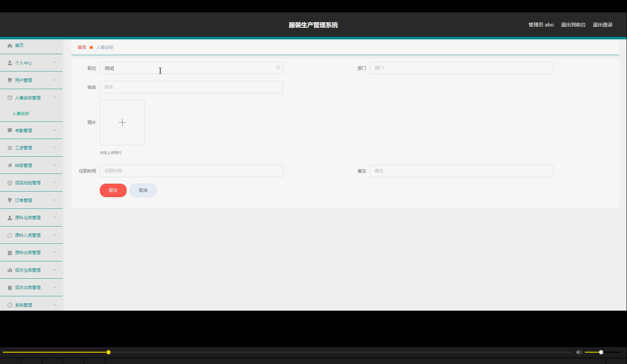Click the 取消 cancel button

coord(143,190)
